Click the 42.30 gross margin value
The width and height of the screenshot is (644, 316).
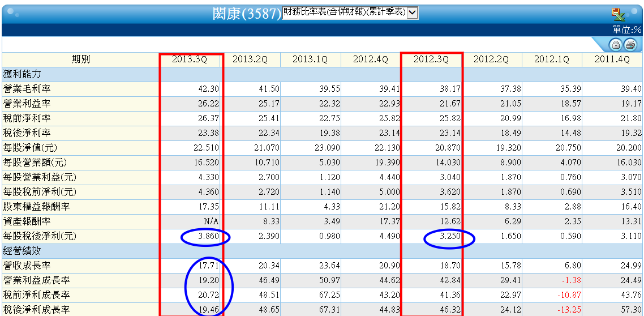[208, 89]
